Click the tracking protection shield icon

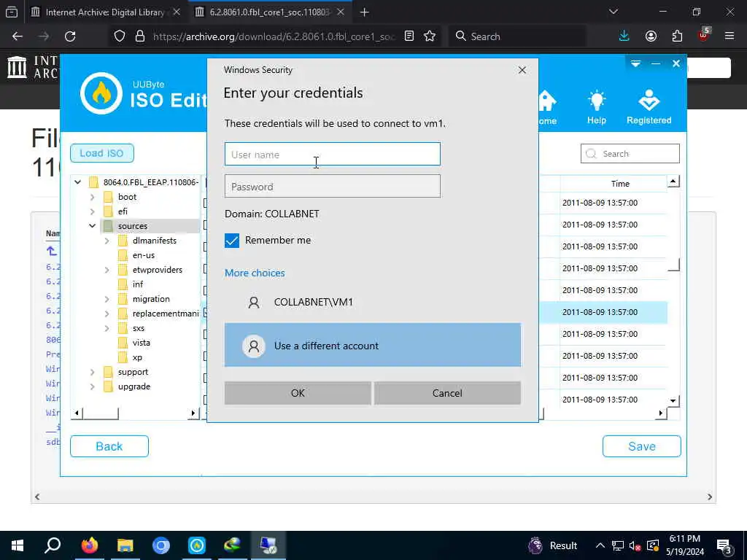pyautogui.click(x=120, y=36)
